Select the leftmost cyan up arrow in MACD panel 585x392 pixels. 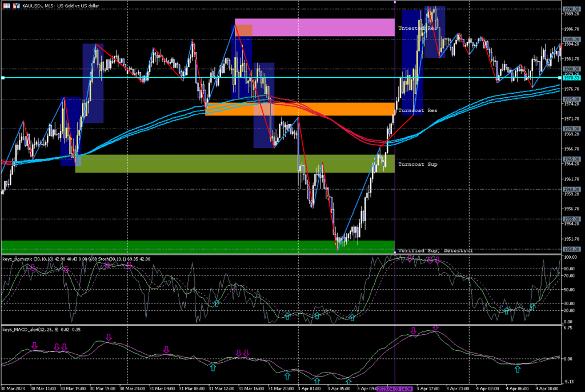(x=213, y=367)
